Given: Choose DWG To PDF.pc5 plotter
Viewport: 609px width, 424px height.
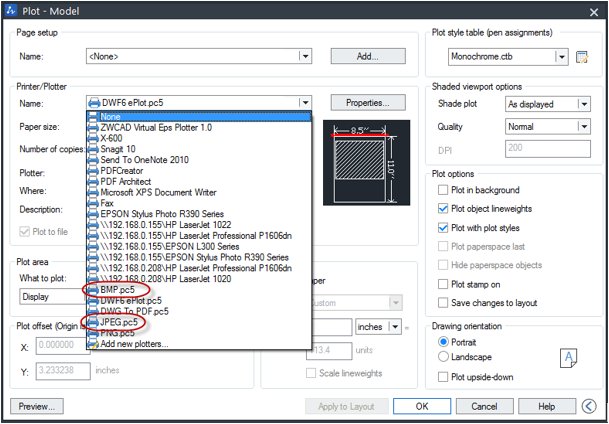Looking at the screenshot, I should coord(199,312).
